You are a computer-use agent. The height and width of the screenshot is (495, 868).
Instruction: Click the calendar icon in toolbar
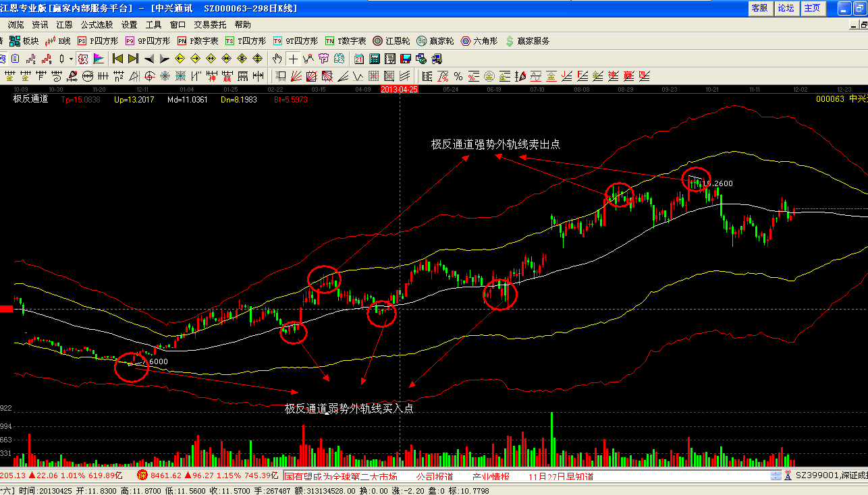coord(358,59)
